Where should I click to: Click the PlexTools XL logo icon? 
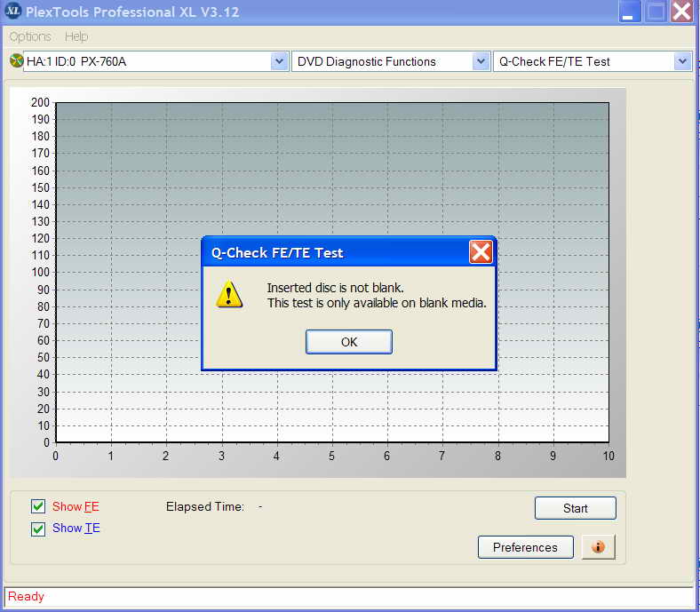pos(13,11)
